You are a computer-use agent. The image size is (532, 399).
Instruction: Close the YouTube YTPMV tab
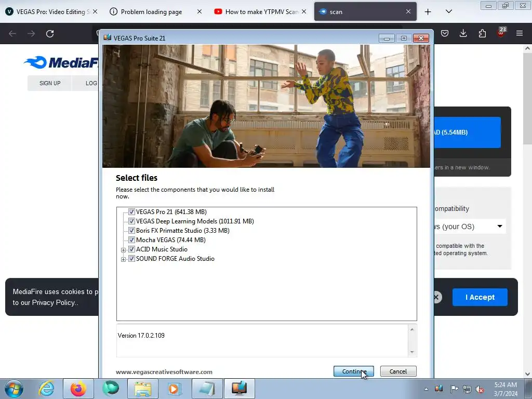[304, 11]
